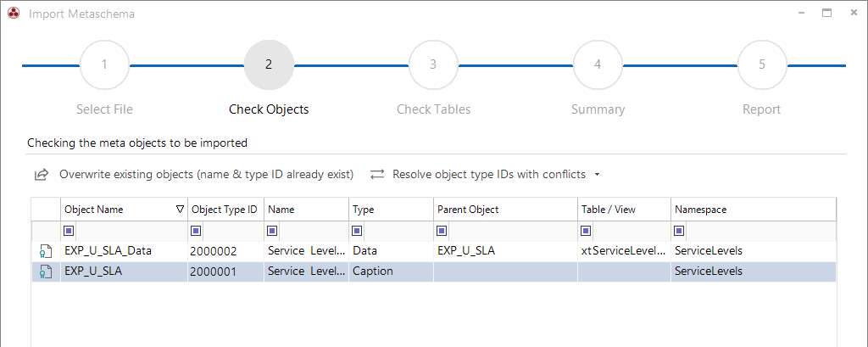Click the Report step label
The height and width of the screenshot is (347, 868).
pyautogui.click(x=762, y=109)
